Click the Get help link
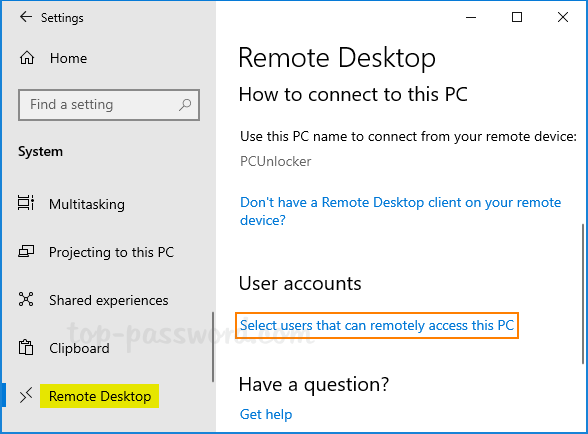 pyautogui.click(x=266, y=414)
